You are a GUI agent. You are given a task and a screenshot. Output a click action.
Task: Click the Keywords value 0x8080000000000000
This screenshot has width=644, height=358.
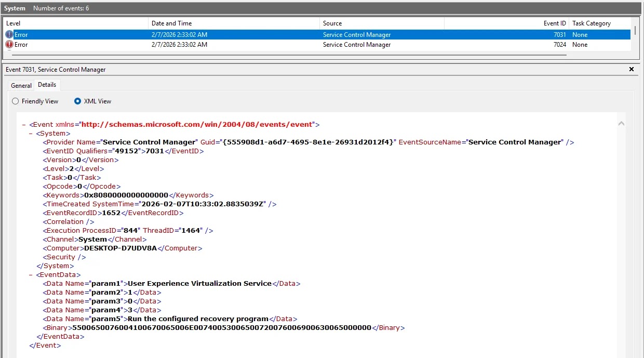(126, 195)
